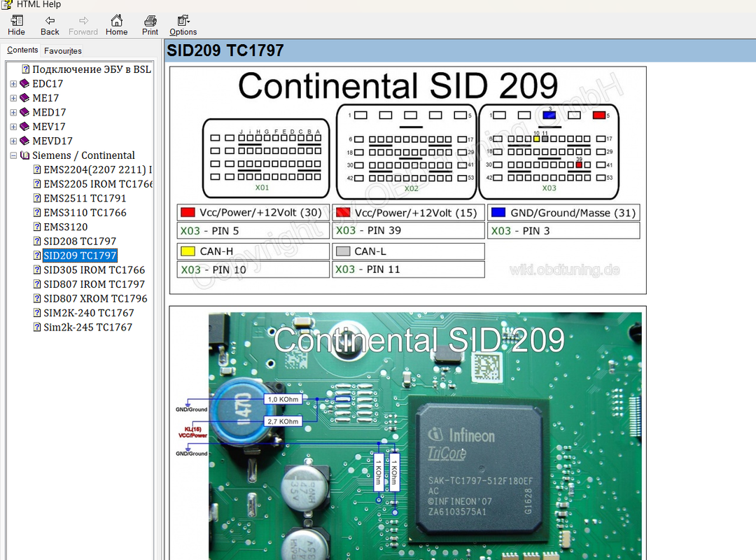Click the X02 connector diagram
756x560 pixels.
(407, 151)
